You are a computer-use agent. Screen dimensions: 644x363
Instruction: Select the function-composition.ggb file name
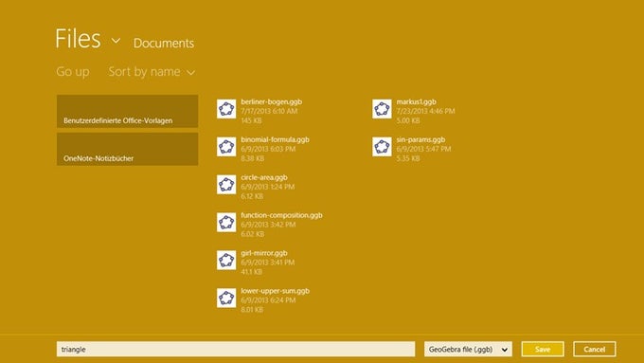tap(282, 215)
